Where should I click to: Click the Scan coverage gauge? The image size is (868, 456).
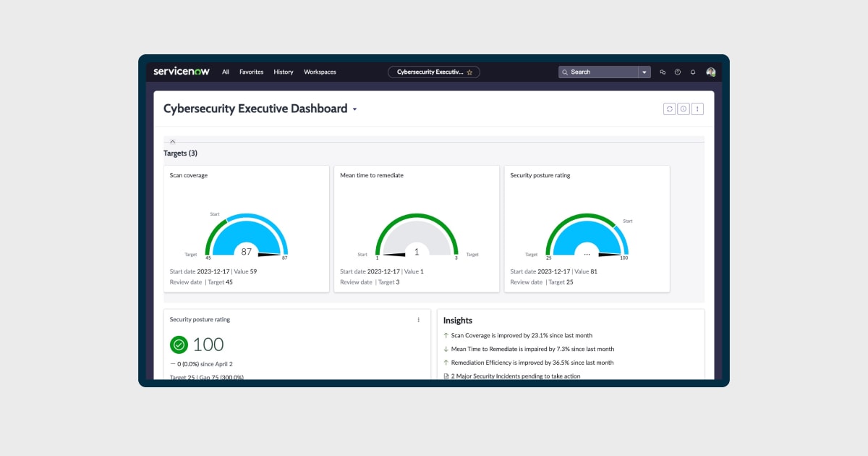point(247,235)
